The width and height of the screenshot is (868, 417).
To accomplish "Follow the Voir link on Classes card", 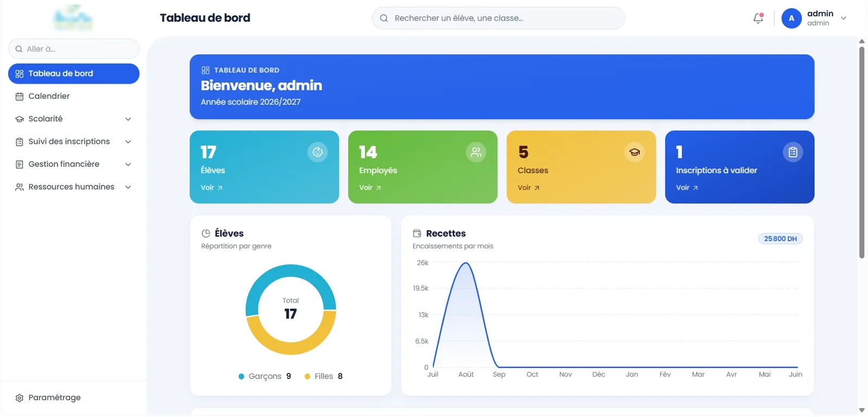I will [x=528, y=188].
